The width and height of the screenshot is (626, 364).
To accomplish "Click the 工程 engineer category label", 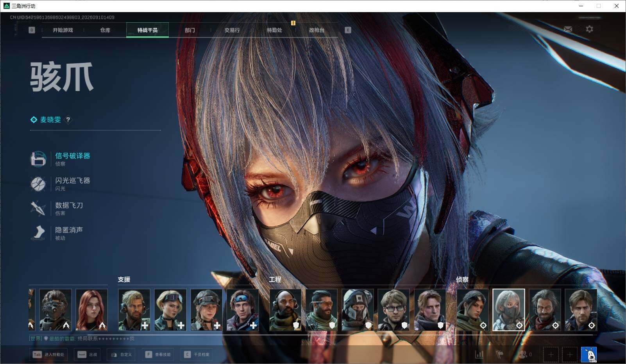I will tap(275, 279).
